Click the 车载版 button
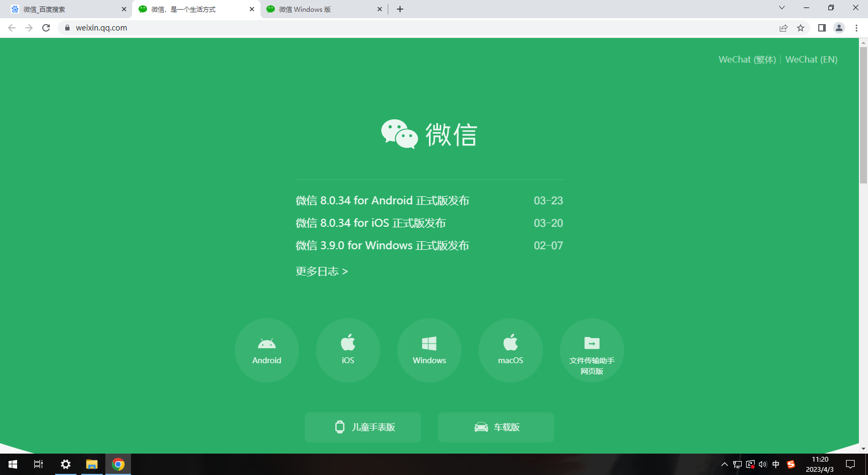Image resolution: width=868 pixels, height=475 pixels. (496, 427)
